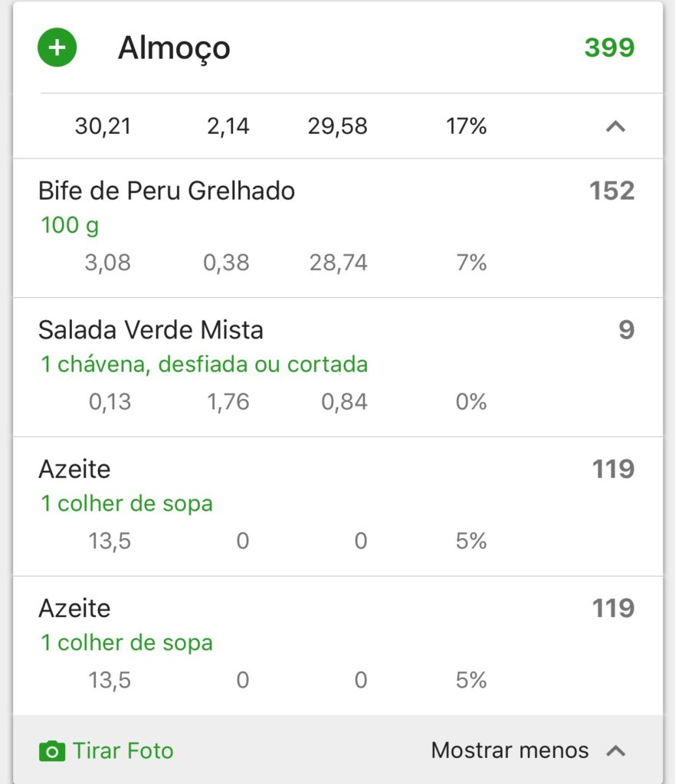Change the 100 g serving size
675x784 pixels.
[70, 226]
